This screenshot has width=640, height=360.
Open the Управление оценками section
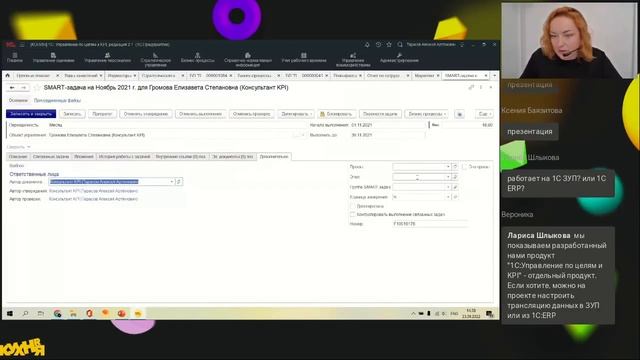pyautogui.click(x=53, y=58)
